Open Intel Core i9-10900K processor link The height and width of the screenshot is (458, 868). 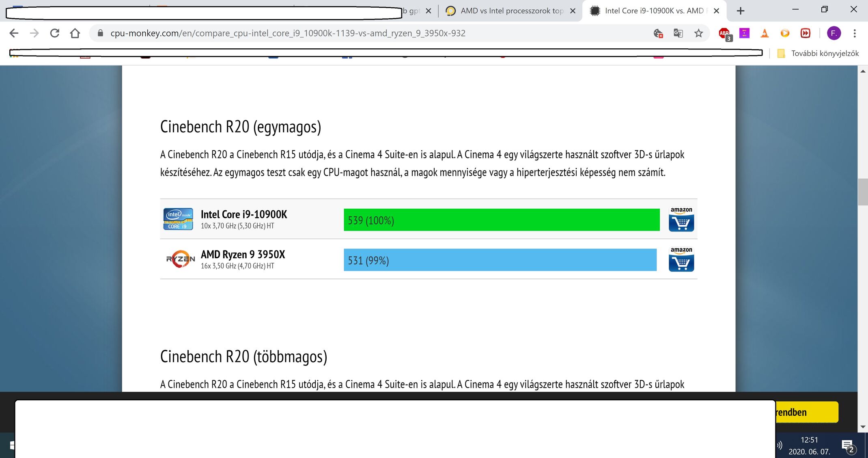tap(244, 214)
